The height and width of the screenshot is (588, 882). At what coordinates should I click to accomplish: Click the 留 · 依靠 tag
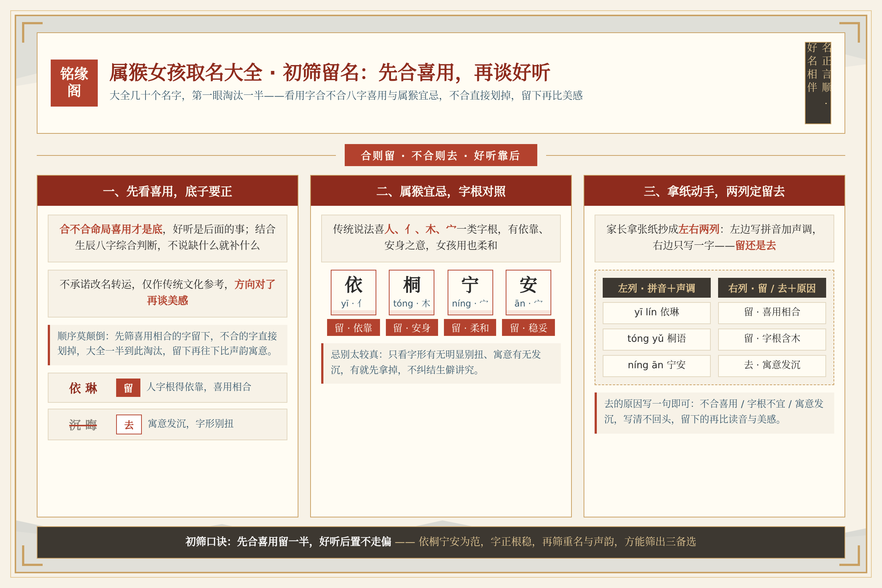(353, 328)
